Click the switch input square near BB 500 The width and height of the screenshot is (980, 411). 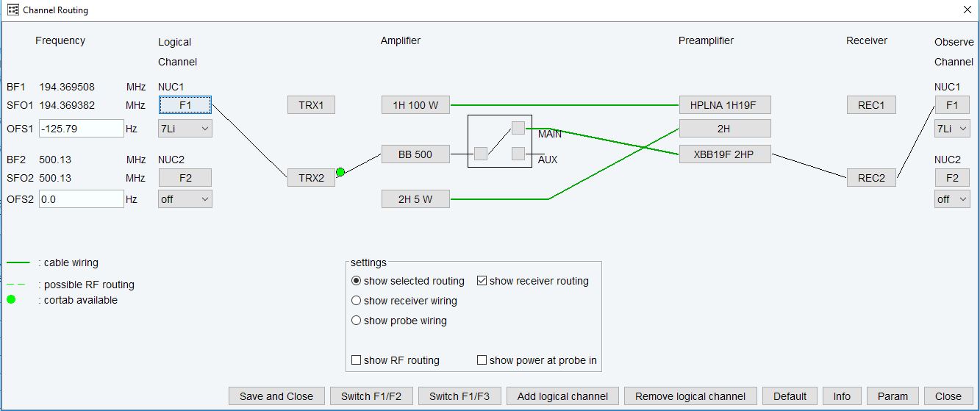[481, 154]
